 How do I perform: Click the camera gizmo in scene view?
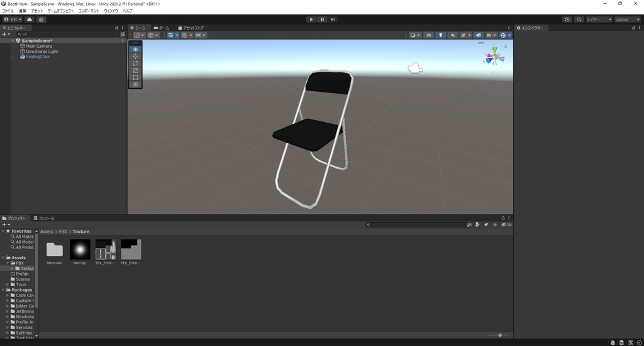point(415,68)
